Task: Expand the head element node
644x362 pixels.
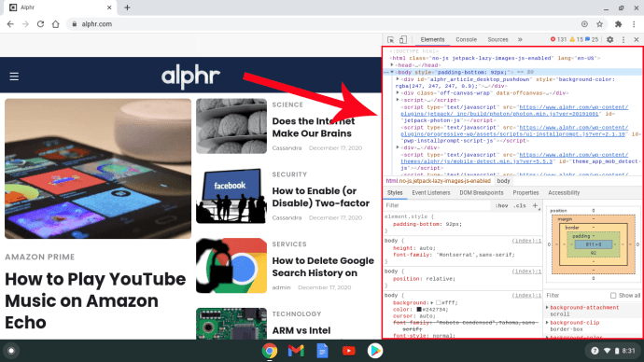Action: tap(392, 65)
